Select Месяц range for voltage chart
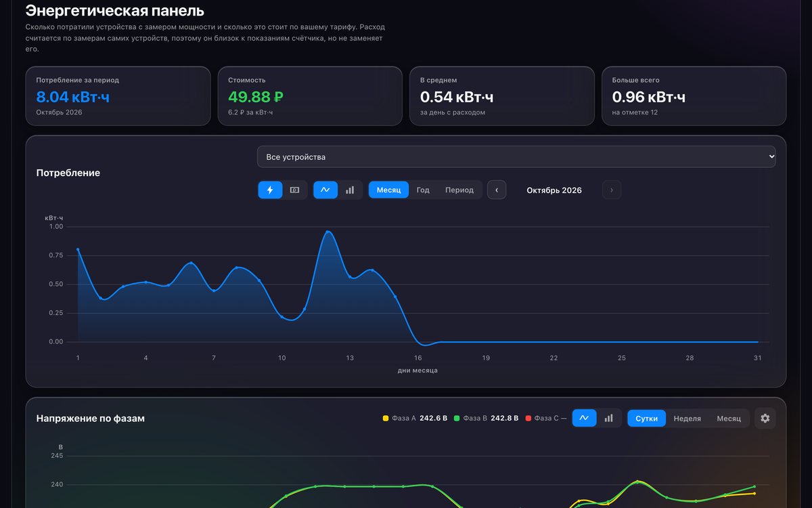This screenshot has width=812, height=508. 729,418
